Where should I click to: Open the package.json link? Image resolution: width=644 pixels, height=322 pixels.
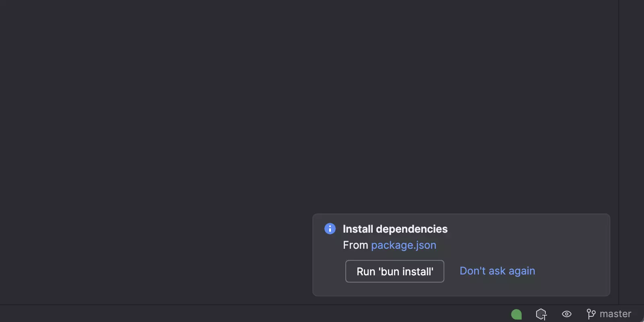pyautogui.click(x=403, y=245)
